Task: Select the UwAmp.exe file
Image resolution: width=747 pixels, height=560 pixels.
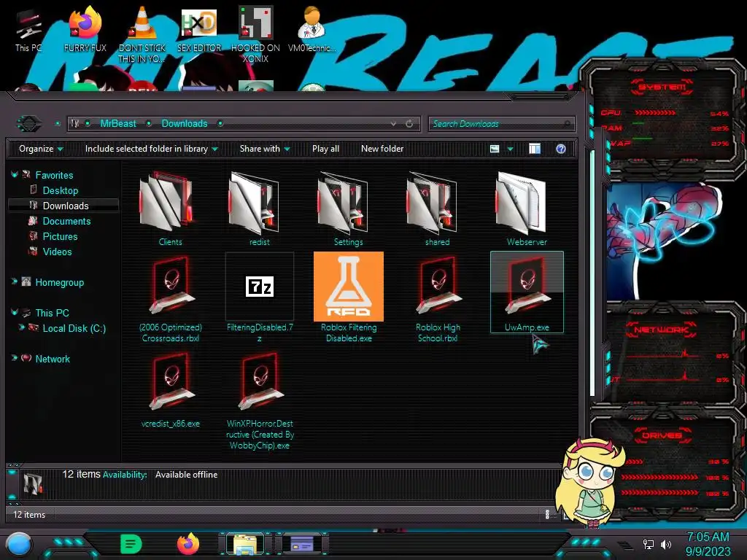Action: 527,292
